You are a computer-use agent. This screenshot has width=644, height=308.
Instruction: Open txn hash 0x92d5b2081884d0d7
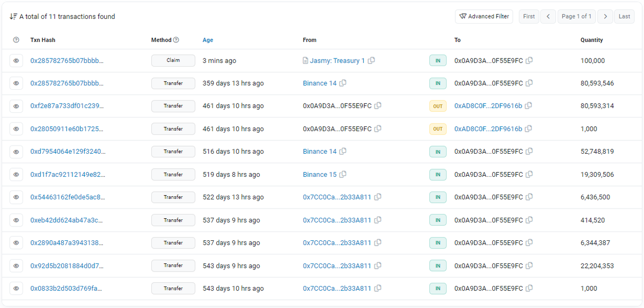pos(67,266)
